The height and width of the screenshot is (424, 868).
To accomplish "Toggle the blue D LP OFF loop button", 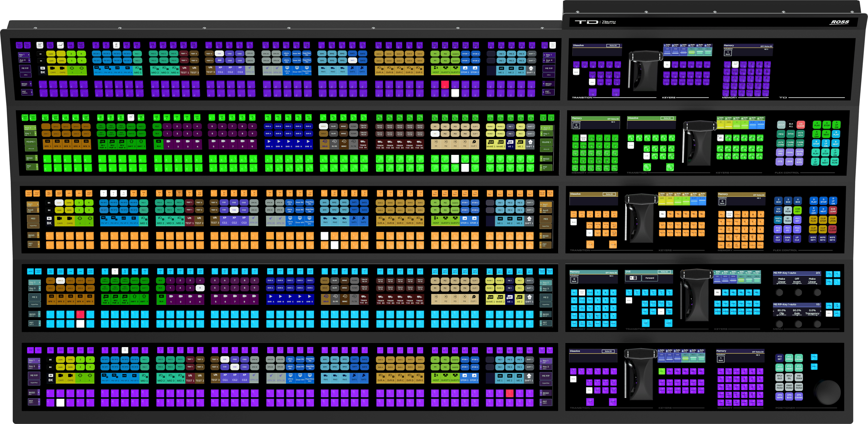I will click(x=813, y=210).
